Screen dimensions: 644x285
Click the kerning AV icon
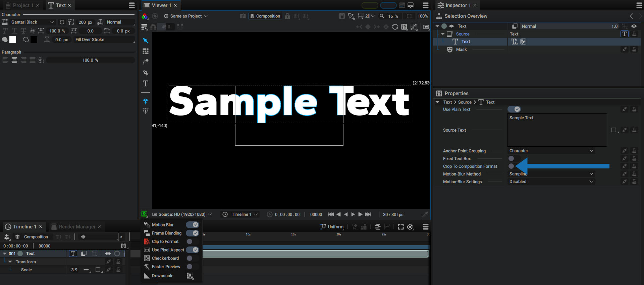33,31
